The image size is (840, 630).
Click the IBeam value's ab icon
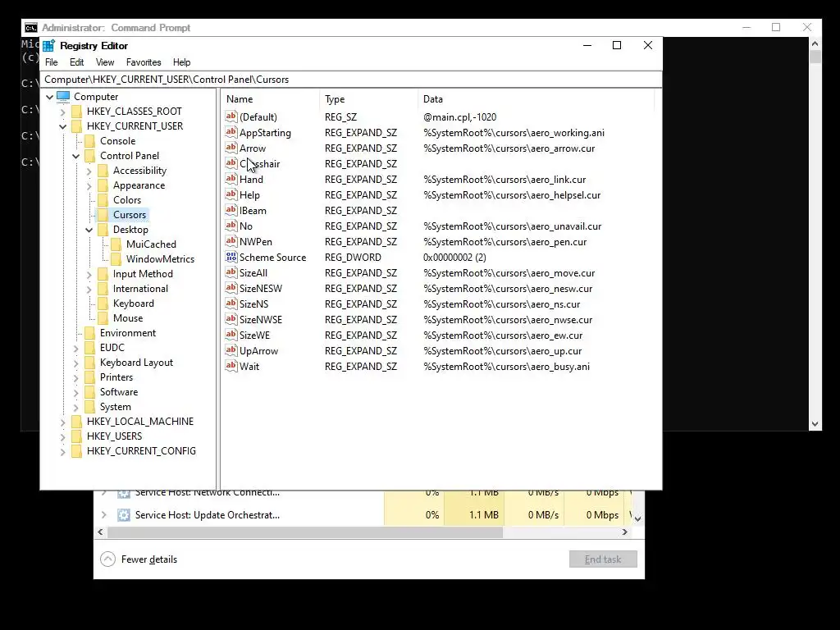[x=231, y=210]
